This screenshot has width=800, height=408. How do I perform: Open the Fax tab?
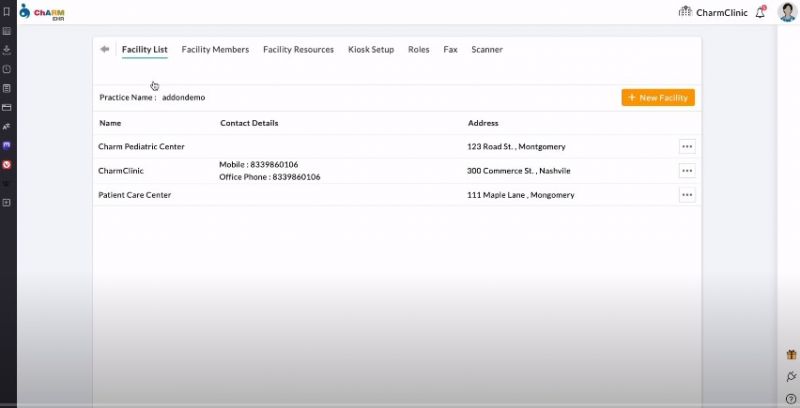point(450,49)
